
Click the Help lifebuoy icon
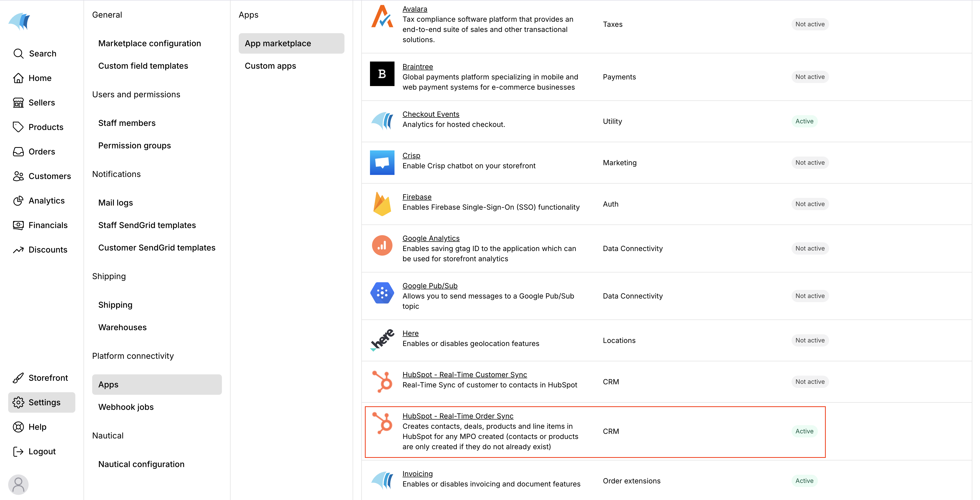[18, 427]
